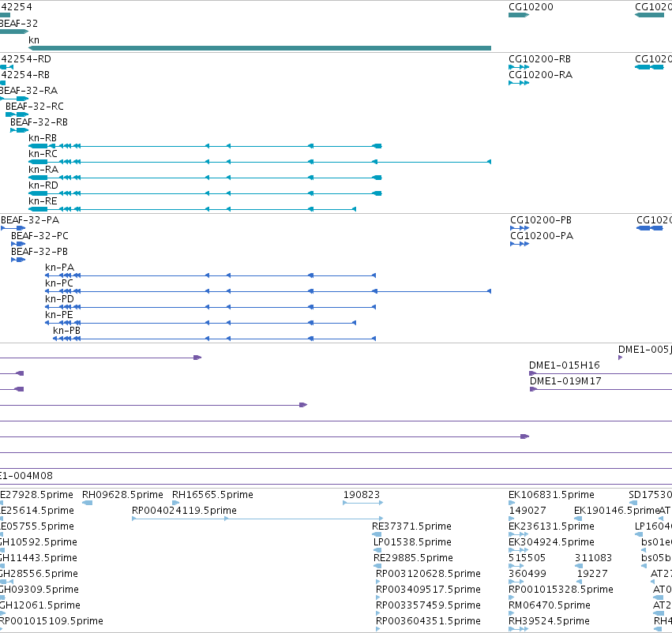The image size is (672, 633).
Task: Select the kn-PA protein label
Action: click(x=59, y=268)
